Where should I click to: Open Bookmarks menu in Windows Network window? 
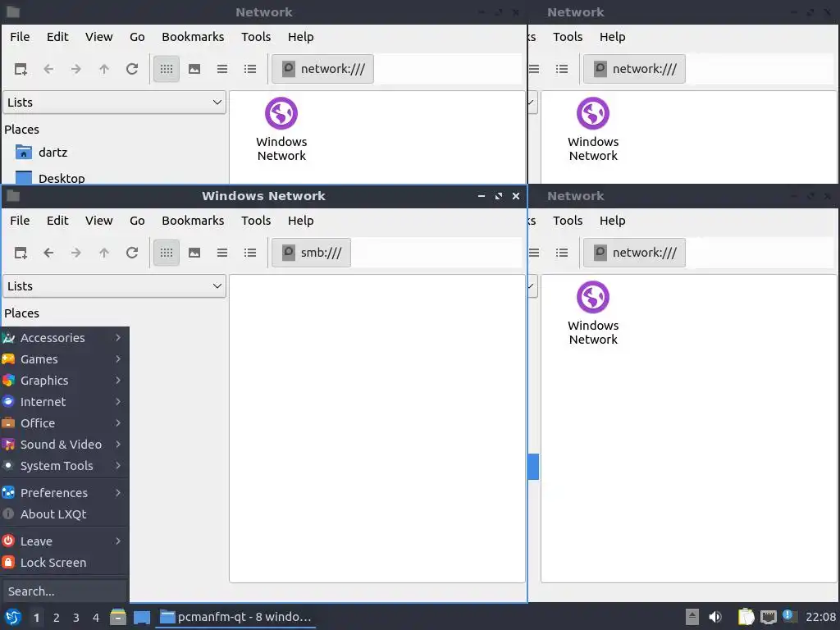[193, 221]
